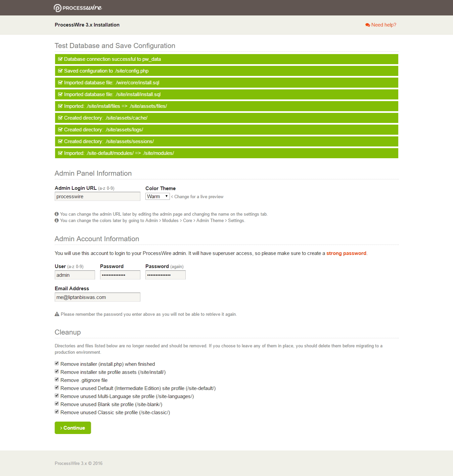Uncheck Remove unused Multi-Language site profile
453x476 pixels.
[57, 396]
